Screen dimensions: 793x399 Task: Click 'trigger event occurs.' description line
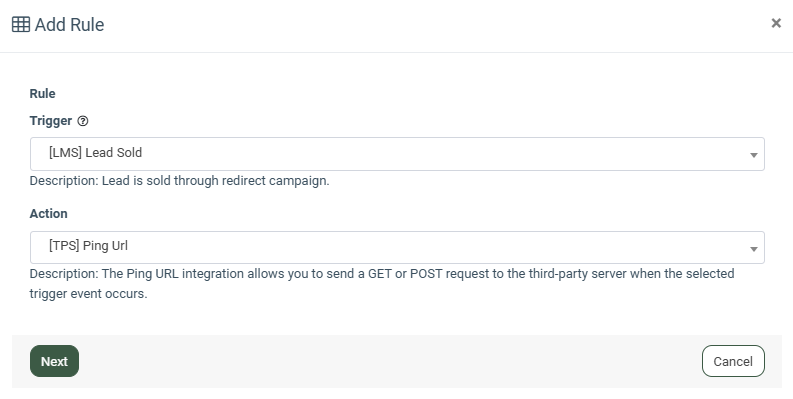coord(89,293)
